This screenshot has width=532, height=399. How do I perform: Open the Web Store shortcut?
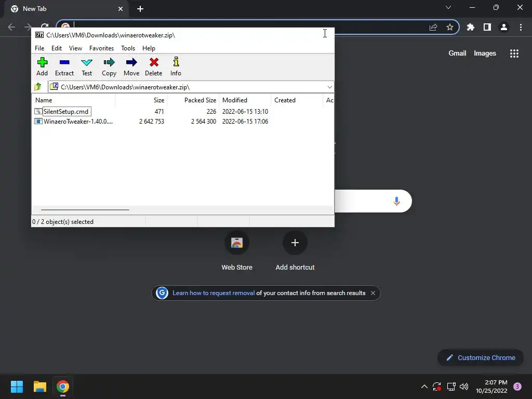[x=237, y=251]
